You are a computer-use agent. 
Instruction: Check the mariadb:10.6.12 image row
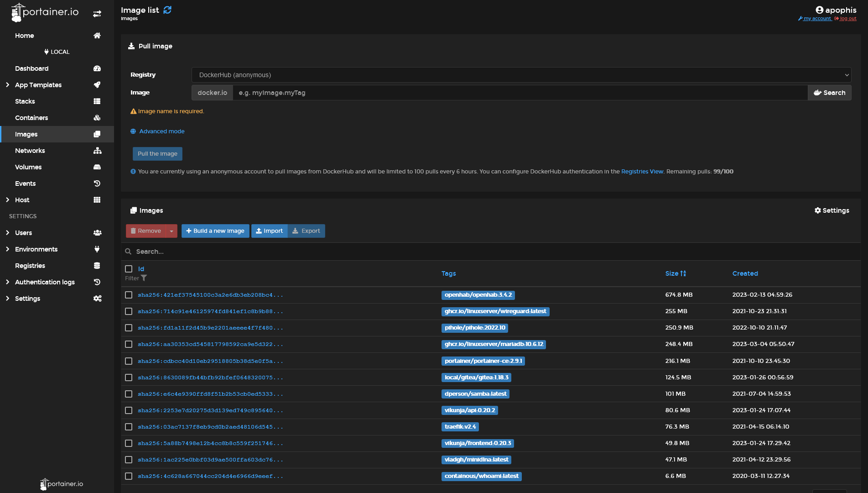(x=129, y=344)
